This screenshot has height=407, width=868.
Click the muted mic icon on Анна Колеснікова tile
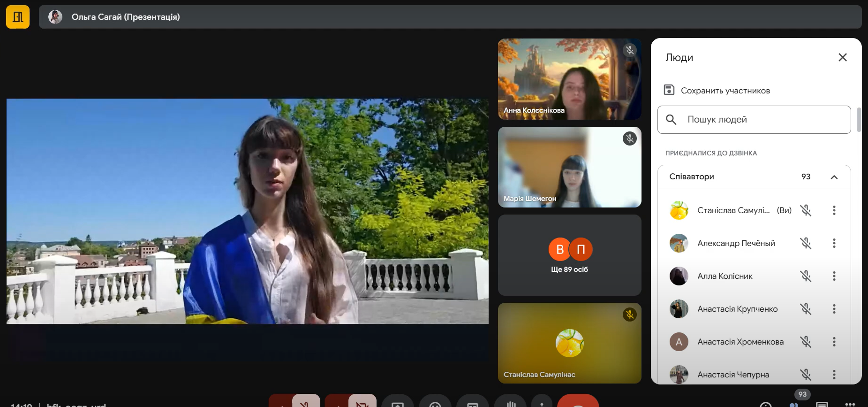pos(629,50)
